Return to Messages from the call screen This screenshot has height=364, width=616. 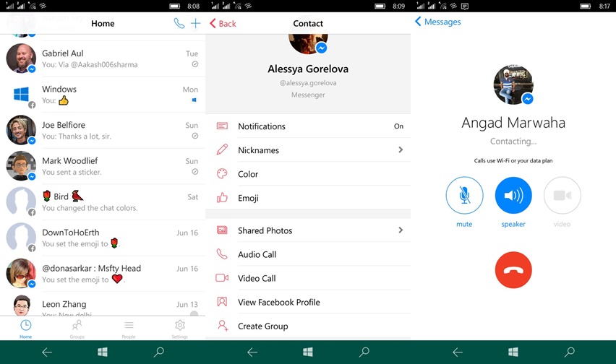(437, 22)
